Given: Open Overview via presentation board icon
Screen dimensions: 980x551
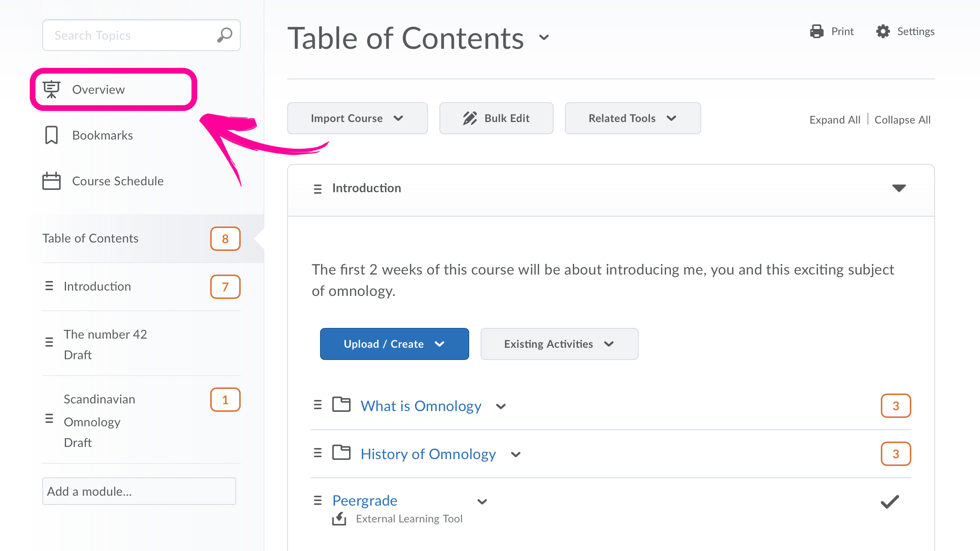Looking at the screenshot, I should tap(51, 89).
